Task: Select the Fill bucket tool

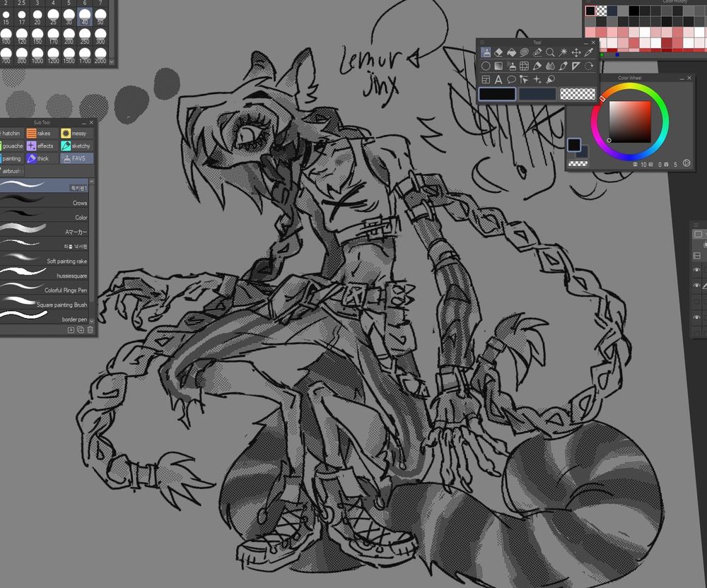Action: pos(511,53)
